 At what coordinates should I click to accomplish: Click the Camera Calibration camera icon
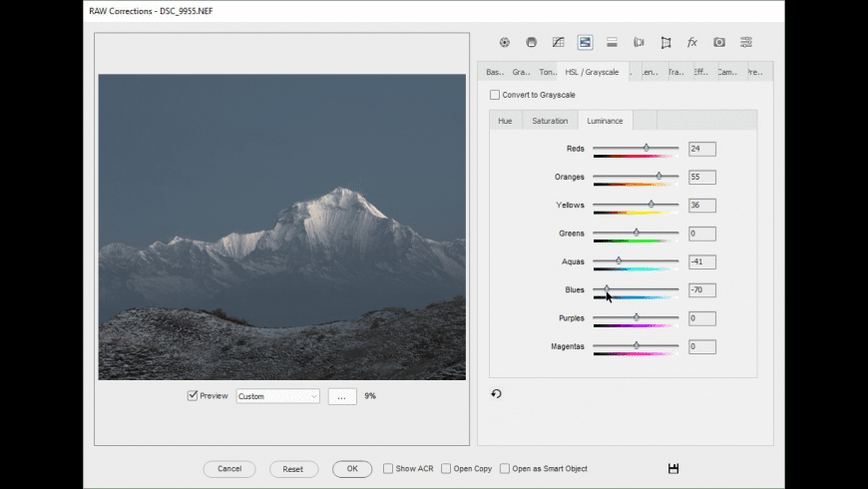(719, 42)
